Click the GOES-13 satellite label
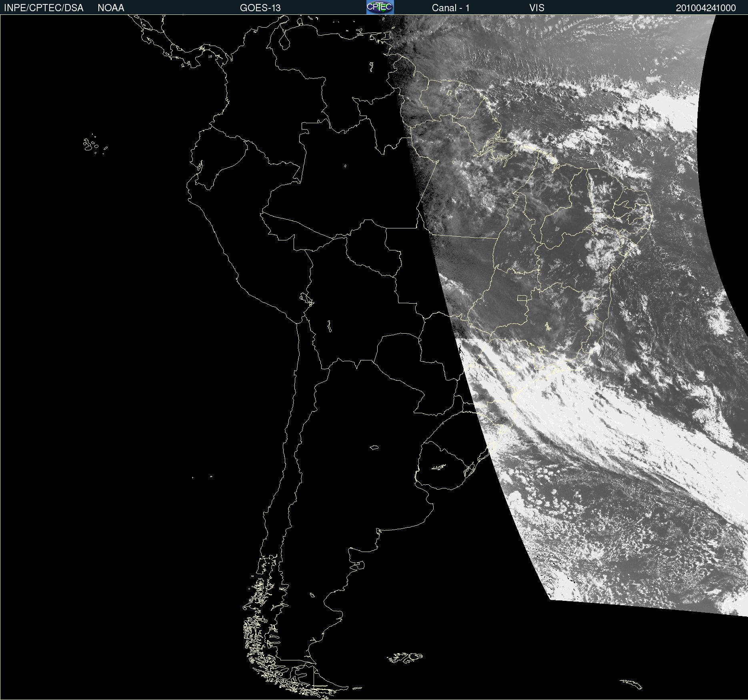This screenshot has width=748, height=700. 260,8
